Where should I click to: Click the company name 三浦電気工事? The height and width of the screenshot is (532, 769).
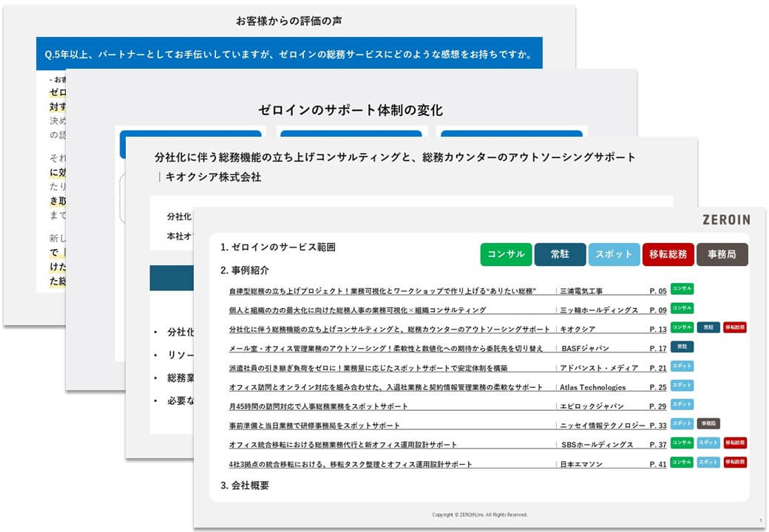coord(581,291)
